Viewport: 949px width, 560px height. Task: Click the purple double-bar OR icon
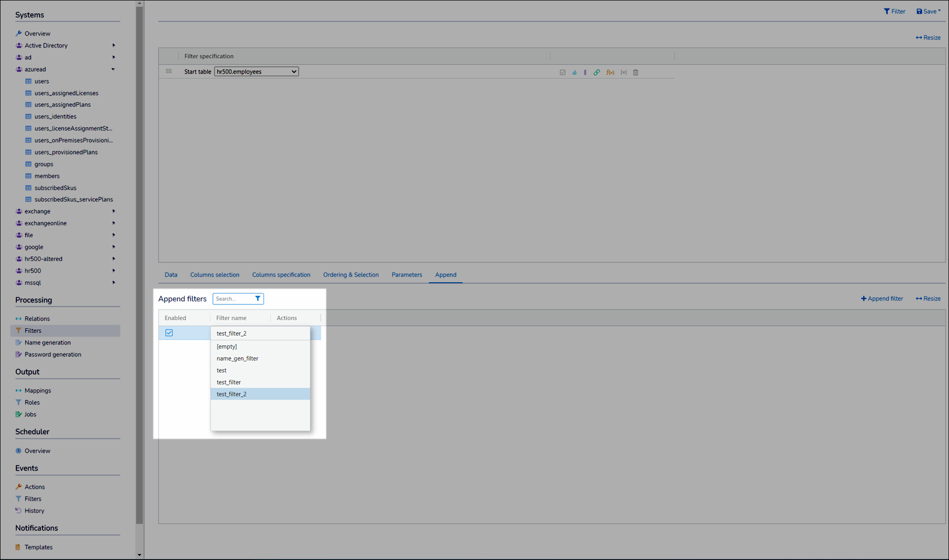pyautogui.click(x=585, y=73)
